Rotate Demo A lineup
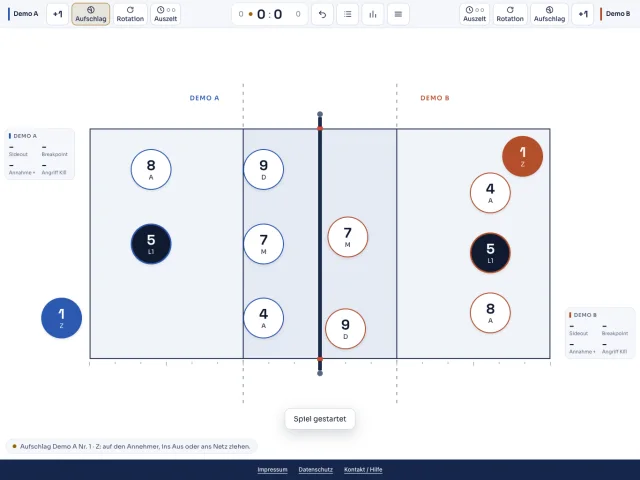 130,14
